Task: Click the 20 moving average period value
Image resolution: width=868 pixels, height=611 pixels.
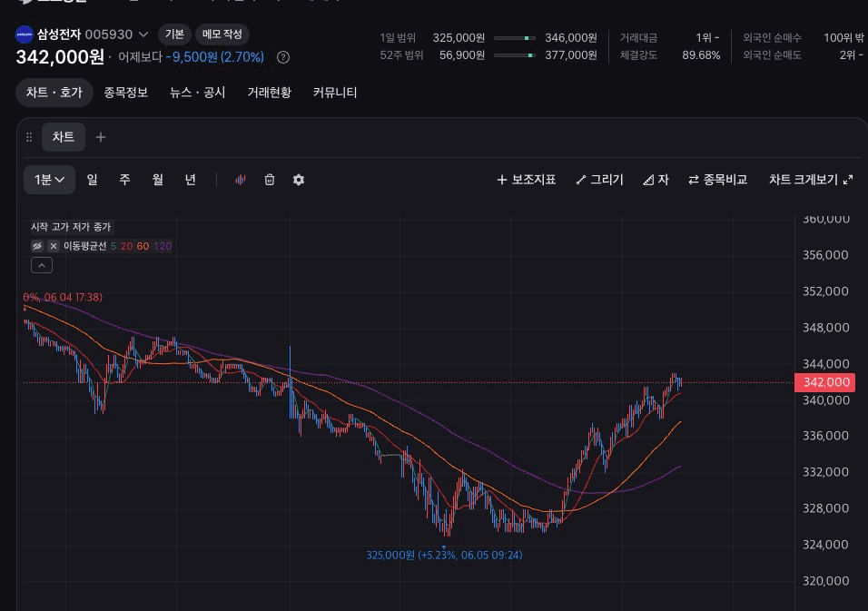Action: (x=127, y=246)
